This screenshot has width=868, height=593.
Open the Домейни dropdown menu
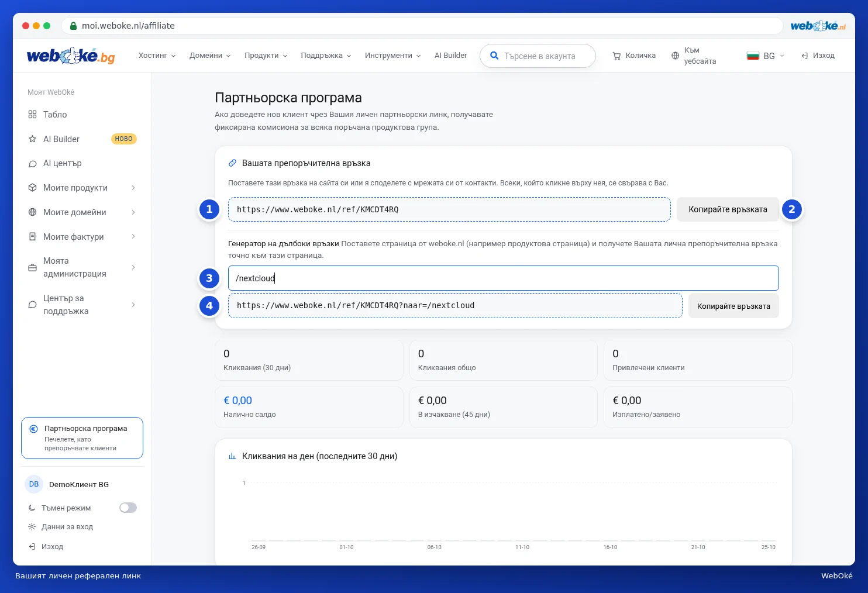coord(210,56)
